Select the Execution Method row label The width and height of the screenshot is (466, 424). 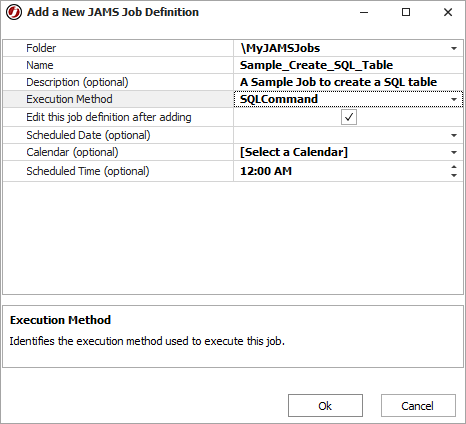pos(69,99)
